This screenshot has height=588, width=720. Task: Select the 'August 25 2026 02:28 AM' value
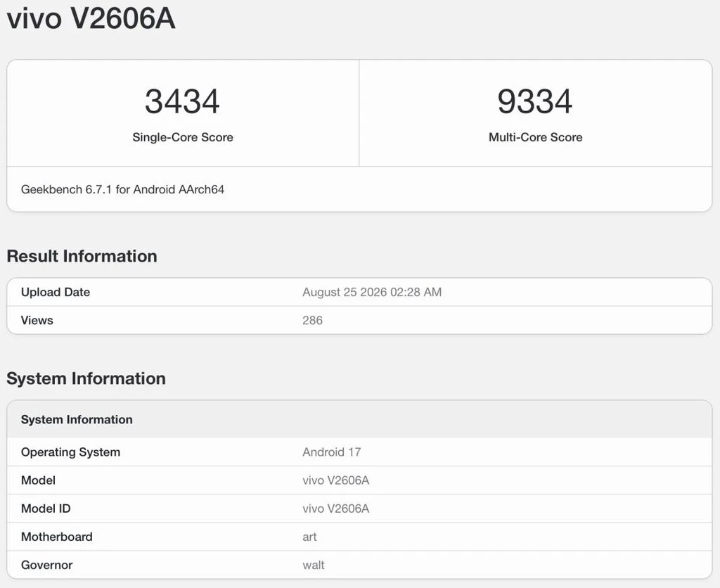tap(372, 292)
